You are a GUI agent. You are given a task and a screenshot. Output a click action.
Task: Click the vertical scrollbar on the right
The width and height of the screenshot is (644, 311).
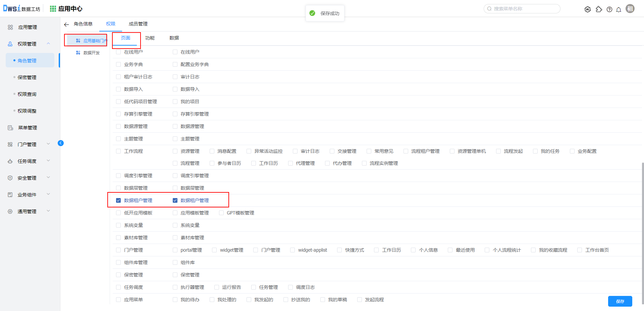pos(642,231)
